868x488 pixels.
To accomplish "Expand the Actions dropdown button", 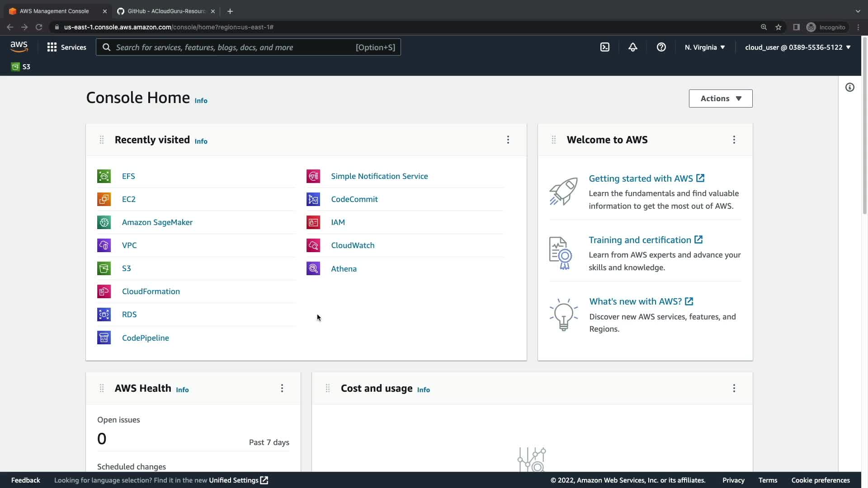I will click(x=721, y=99).
